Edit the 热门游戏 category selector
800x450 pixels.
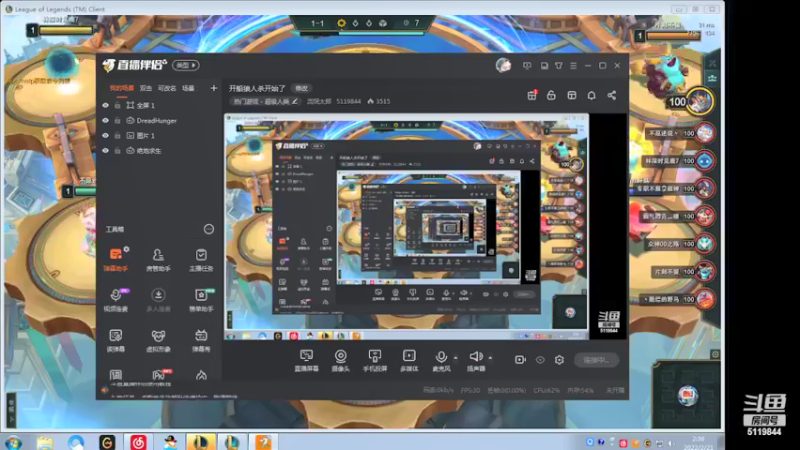[x=265, y=101]
